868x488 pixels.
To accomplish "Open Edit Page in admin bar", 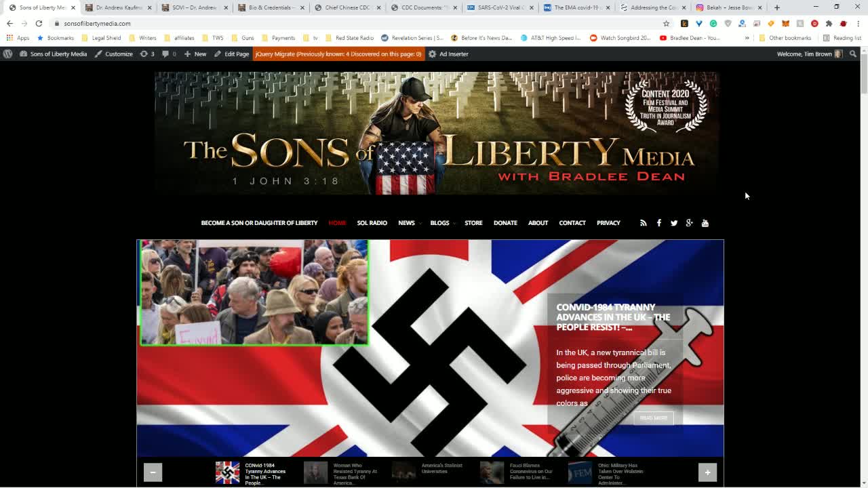I will tap(233, 54).
